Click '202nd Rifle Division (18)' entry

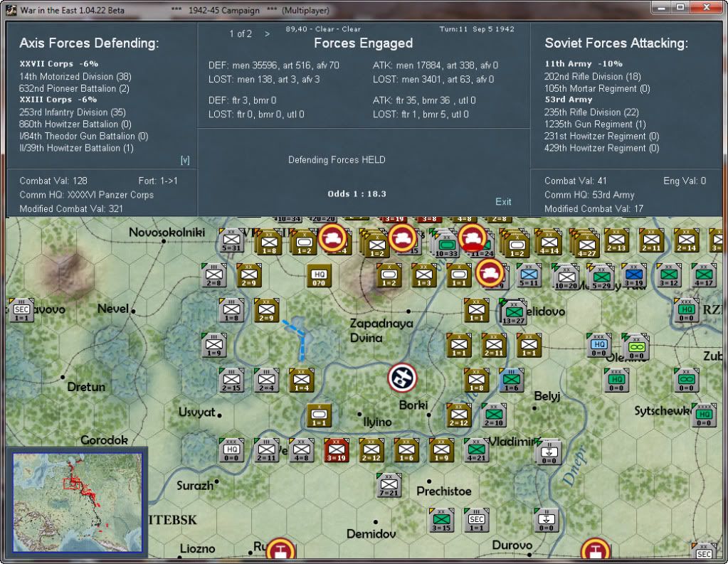(x=592, y=77)
